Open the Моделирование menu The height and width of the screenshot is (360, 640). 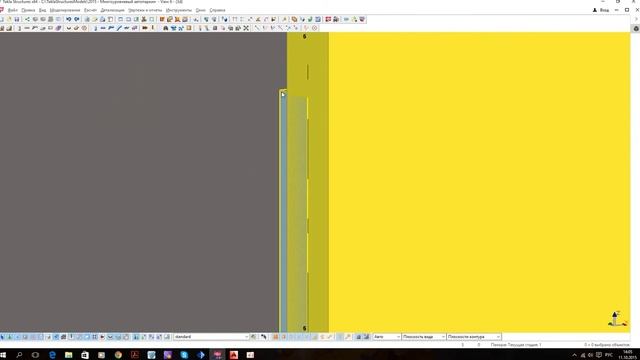point(65,10)
